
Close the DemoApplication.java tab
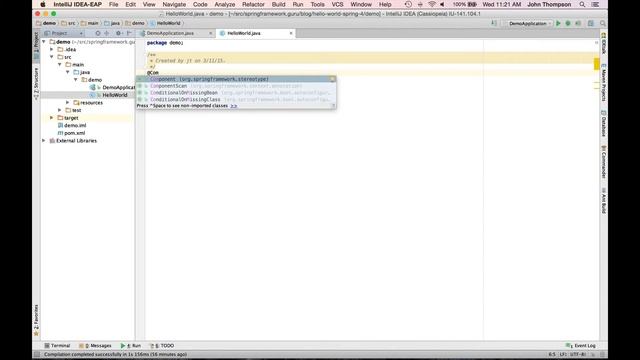211,33
